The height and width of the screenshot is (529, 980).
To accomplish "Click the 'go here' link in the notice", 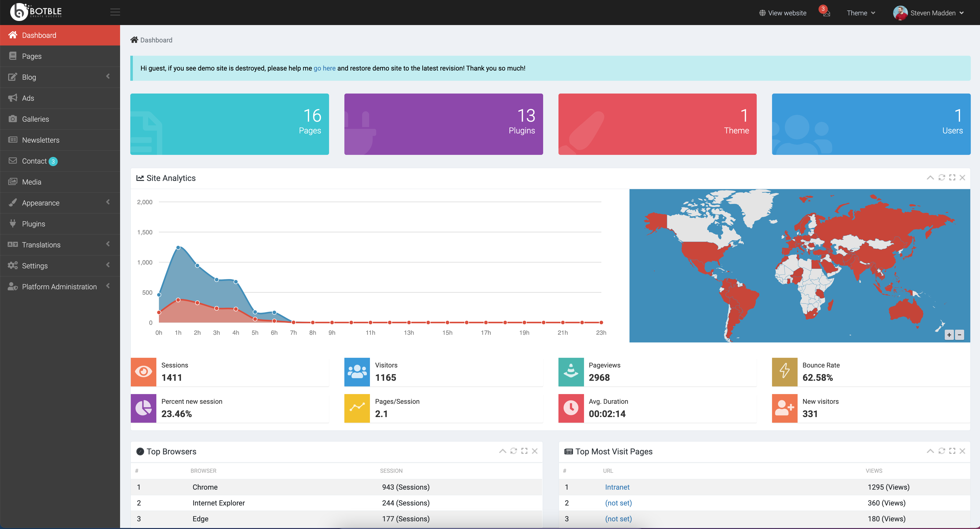I will (x=324, y=68).
